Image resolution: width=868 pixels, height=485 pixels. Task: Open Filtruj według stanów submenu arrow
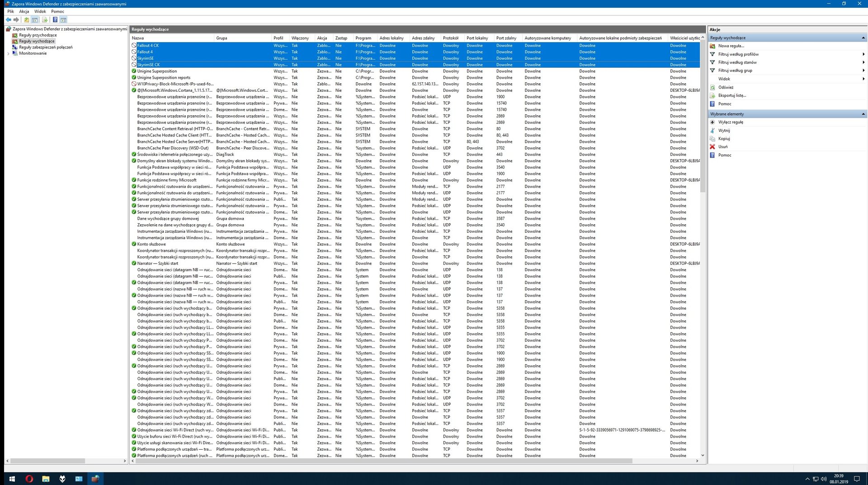863,62
